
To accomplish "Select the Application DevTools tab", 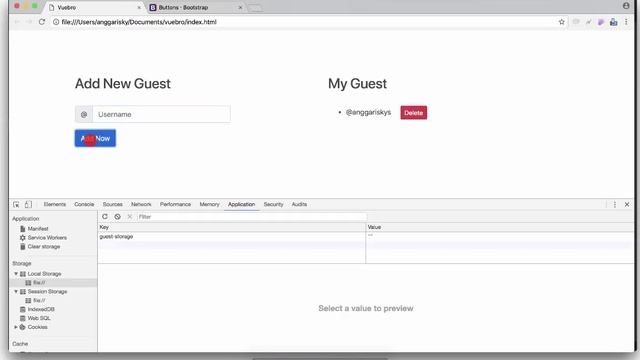I will pyautogui.click(x=242, y=204).
